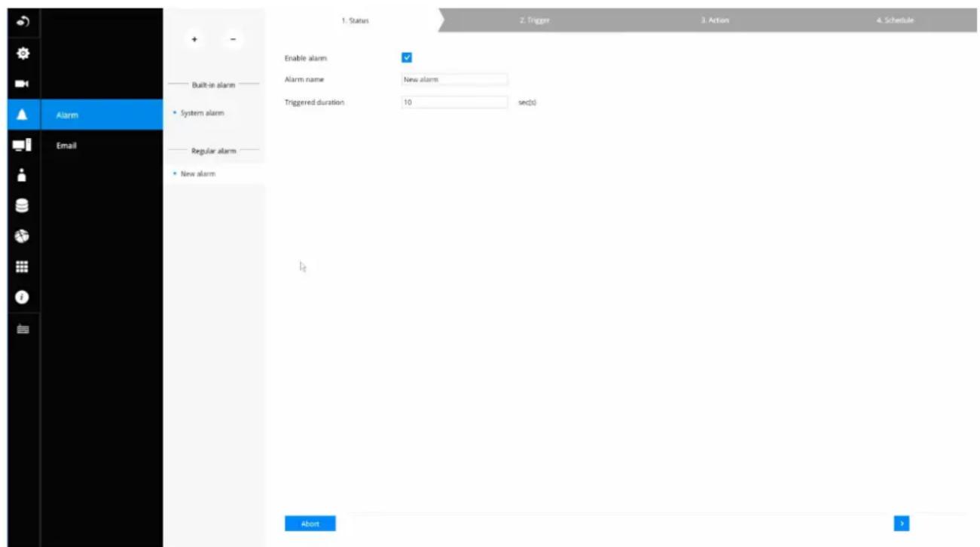Switch to the 4. Schedule step tab
This screenshot has height=547, width=980.
[894, 20]
